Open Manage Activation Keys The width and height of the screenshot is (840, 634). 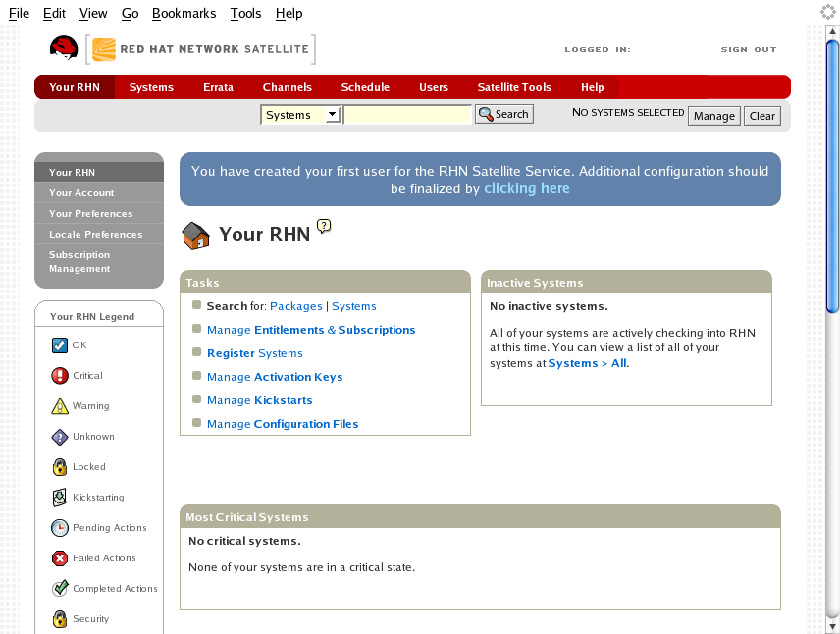click(275, 377)
